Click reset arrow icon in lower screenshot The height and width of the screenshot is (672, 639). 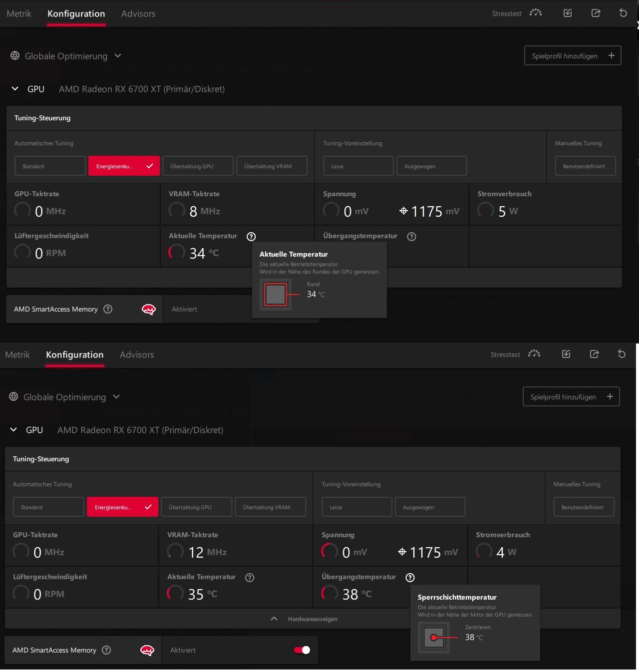pyautogui.click(x=622, y=354)
